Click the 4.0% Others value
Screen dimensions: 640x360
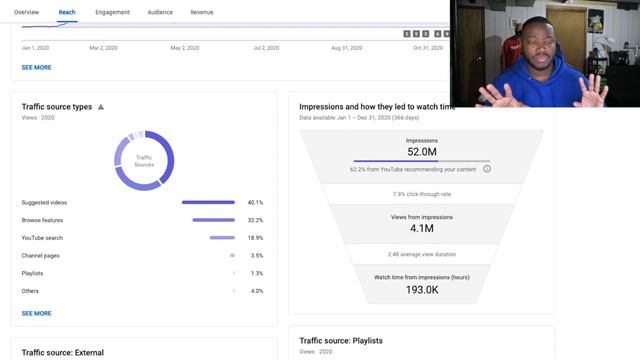[257, 291]
